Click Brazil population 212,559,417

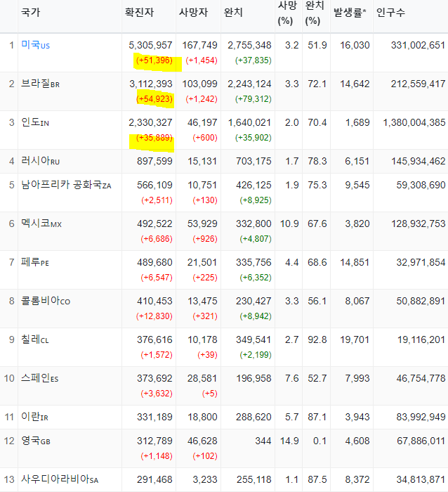pos(418,84)
